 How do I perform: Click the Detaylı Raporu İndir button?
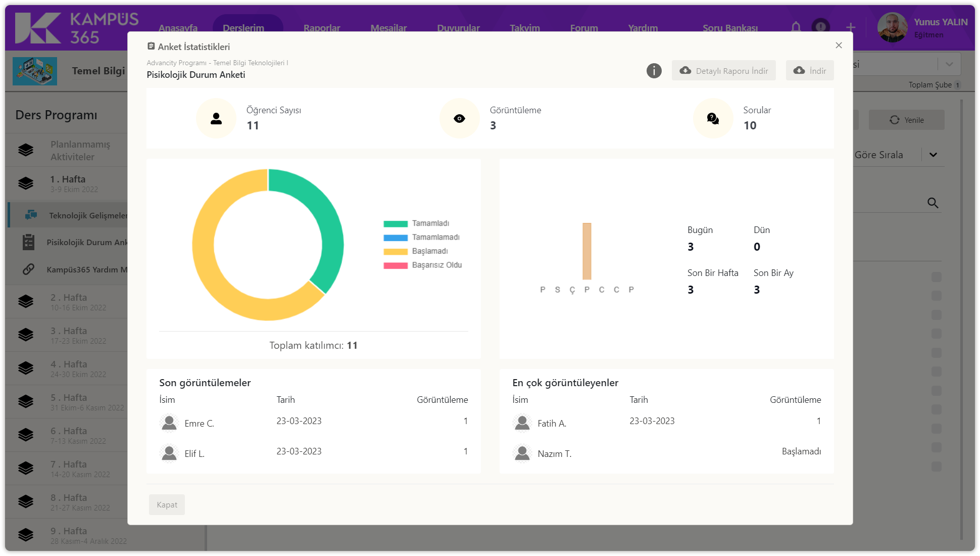tap(724, 71)
